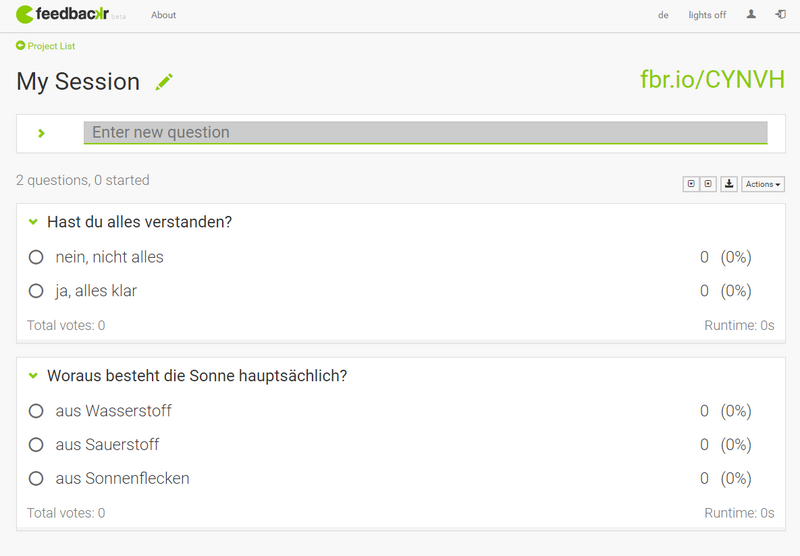Open user profile icon in header
The height and width of the screenshot is (556, 800).
tap(751, 15)
